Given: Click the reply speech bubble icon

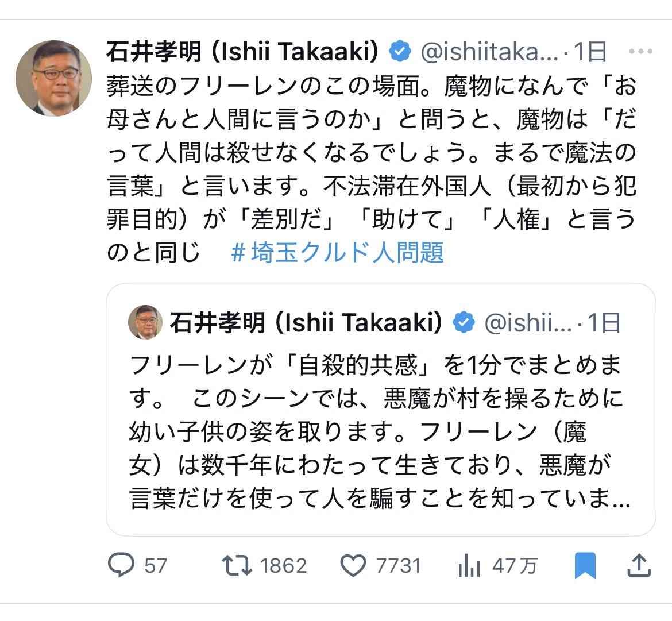Looking at the screenshot, I should coord(121,565).
